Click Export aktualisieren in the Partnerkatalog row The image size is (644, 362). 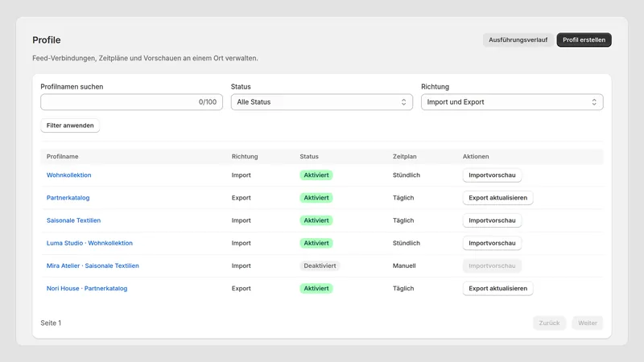497,197
